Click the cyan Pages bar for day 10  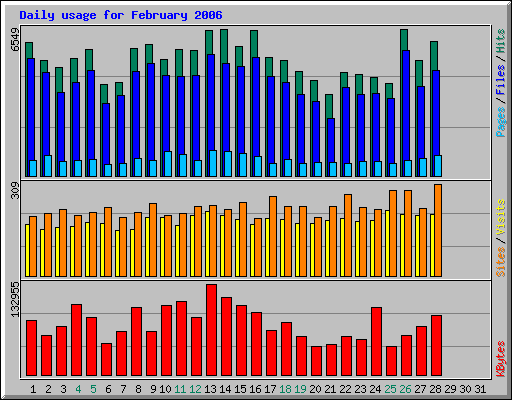168,164
